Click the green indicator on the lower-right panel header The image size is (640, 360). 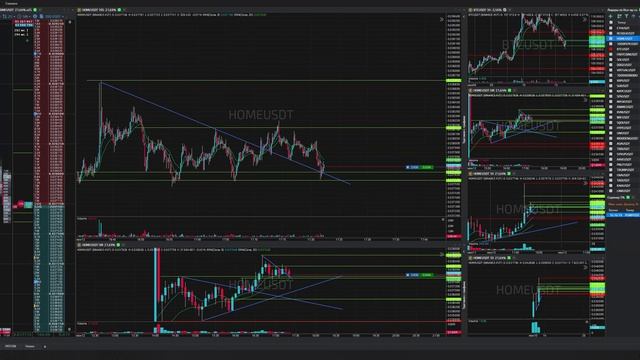point(628,198)
